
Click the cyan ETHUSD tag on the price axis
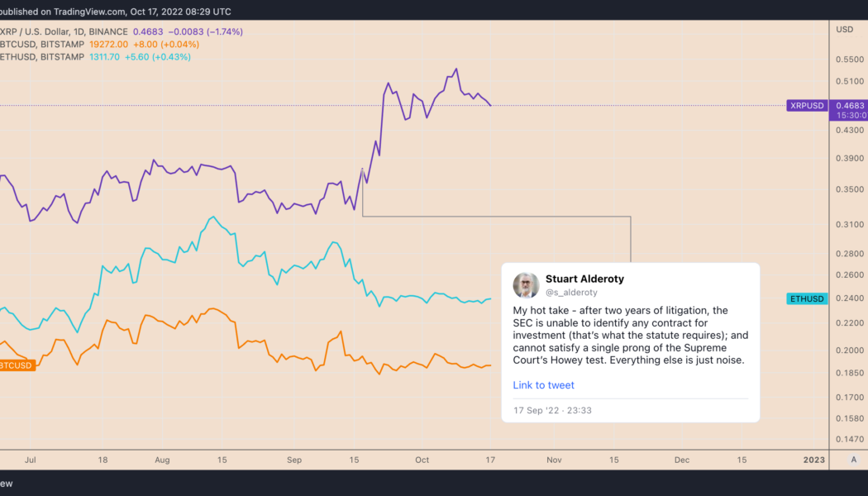[806, 298]
